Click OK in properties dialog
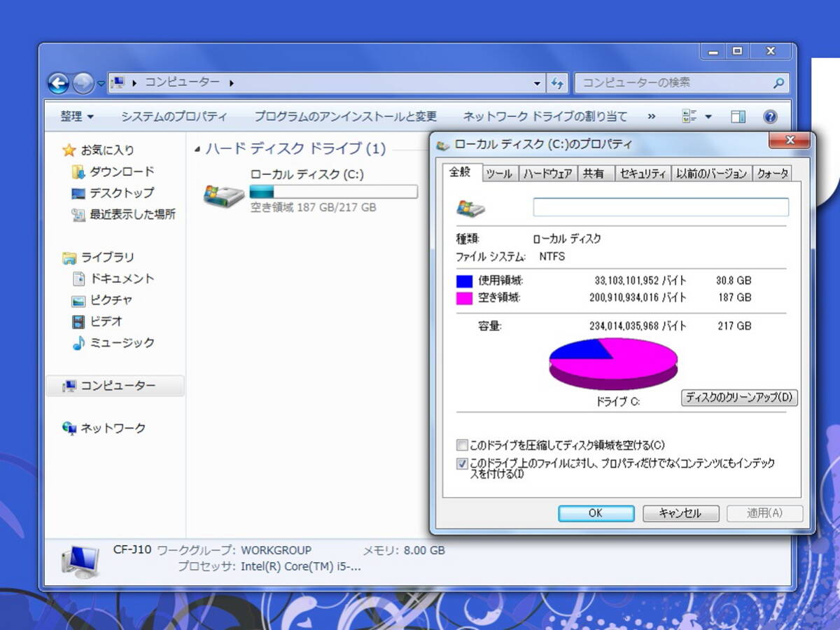Screen dimensions: 840x630 click(596, 513)
